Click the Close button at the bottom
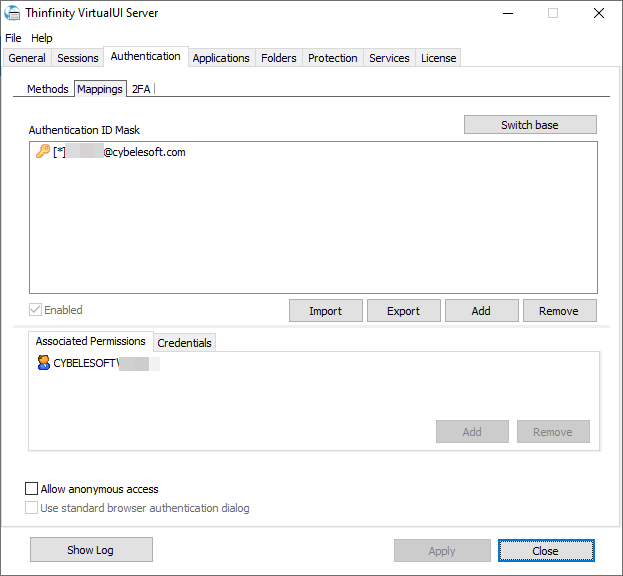Screen dimensions: 623x576 tap(546, 551)
